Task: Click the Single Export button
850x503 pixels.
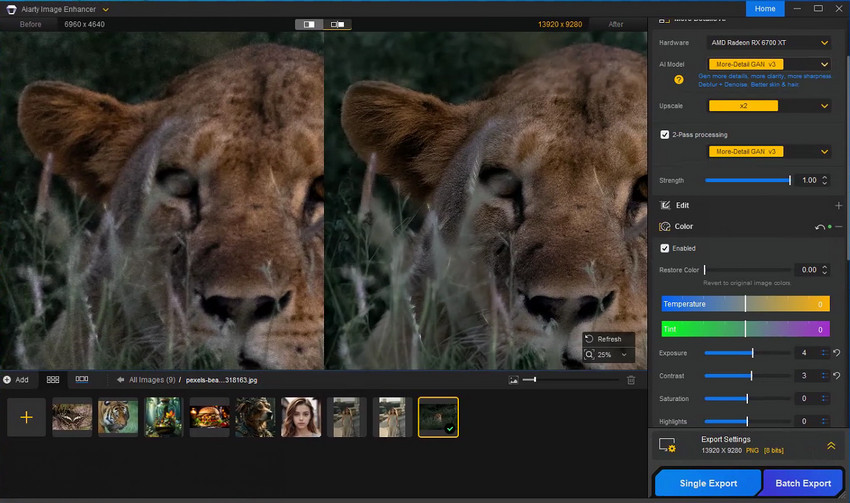Action: click(708, 483)
